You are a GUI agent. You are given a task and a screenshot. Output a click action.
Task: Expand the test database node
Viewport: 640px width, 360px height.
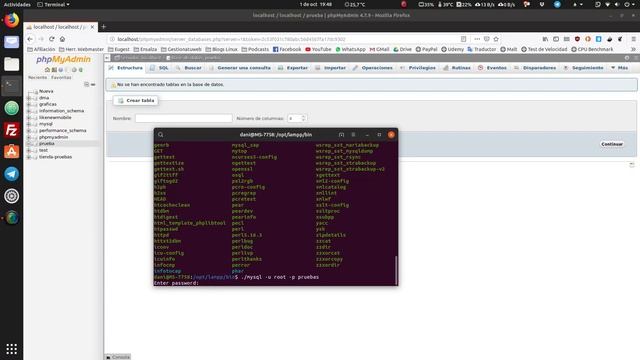coord(29,150)
